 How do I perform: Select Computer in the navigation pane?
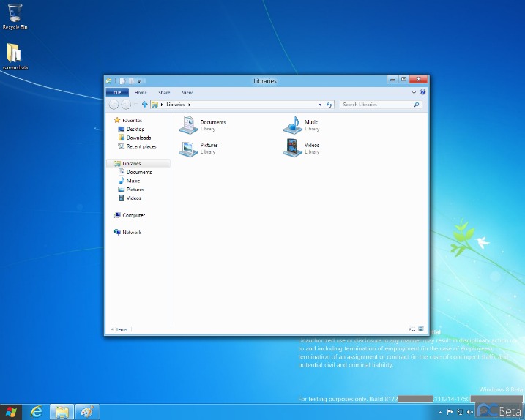pyautogui.click(x=133, y=215)
